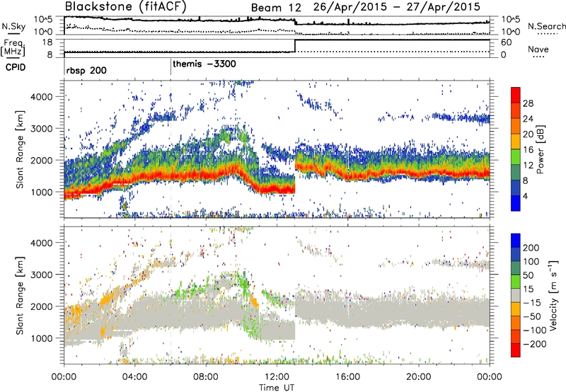The width and height of the screenshot is (566, 392).
Task: Click the date range '26/Apr/2015 - 27/Apr/2015'
Action: pos(397,7)
